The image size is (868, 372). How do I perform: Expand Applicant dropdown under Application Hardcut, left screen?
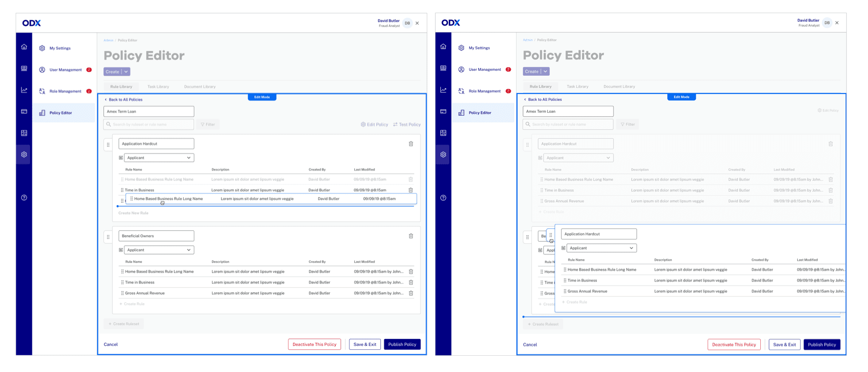(159, 158)
